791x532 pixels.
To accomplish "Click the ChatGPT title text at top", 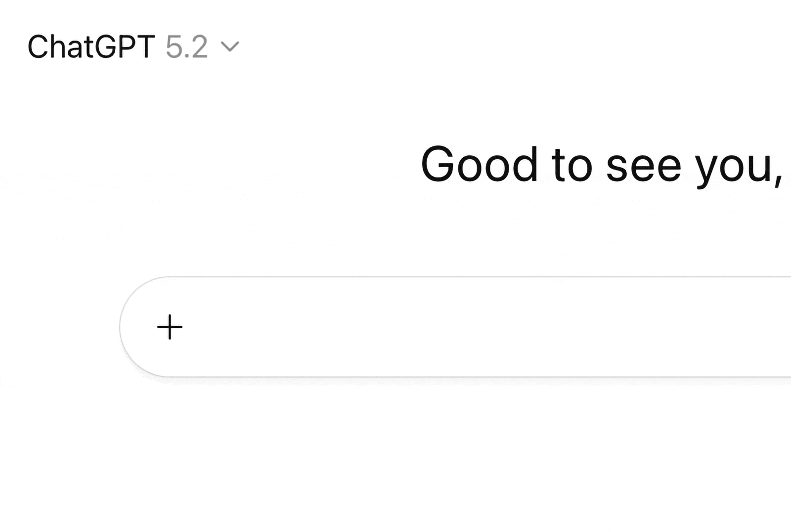I will coord(91,47).
